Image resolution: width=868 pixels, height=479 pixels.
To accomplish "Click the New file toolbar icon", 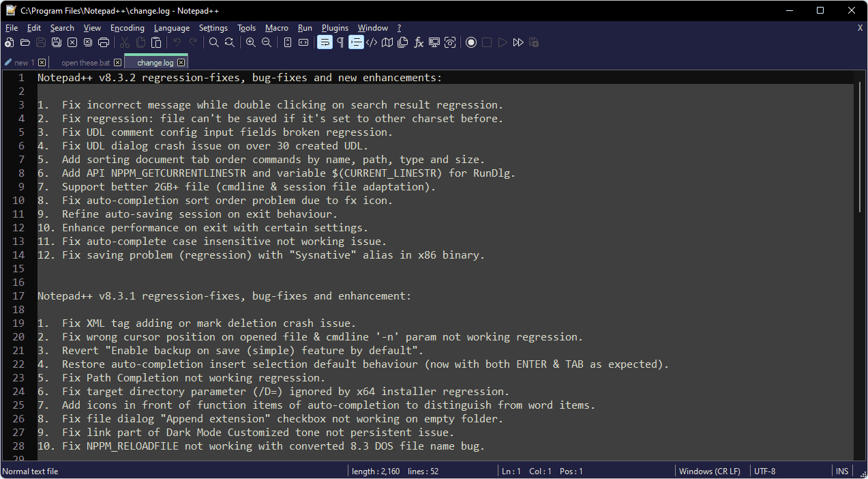I will tap(9, 42).
